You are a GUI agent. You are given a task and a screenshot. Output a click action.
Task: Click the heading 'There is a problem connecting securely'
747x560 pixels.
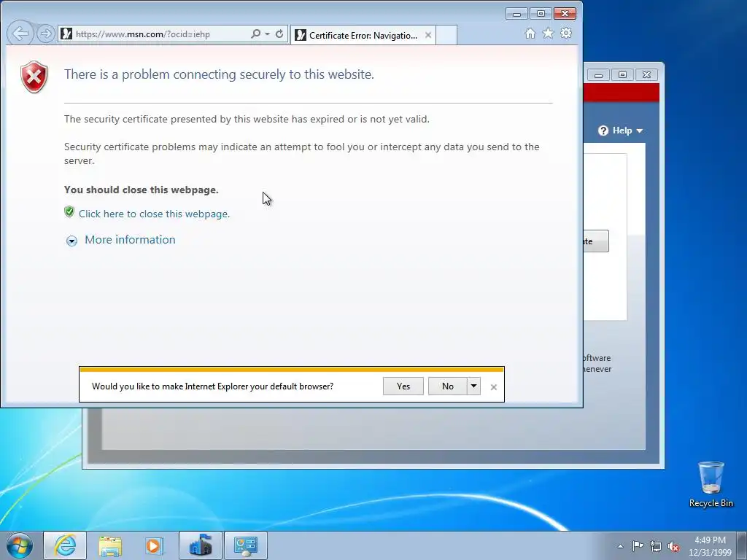219,74
